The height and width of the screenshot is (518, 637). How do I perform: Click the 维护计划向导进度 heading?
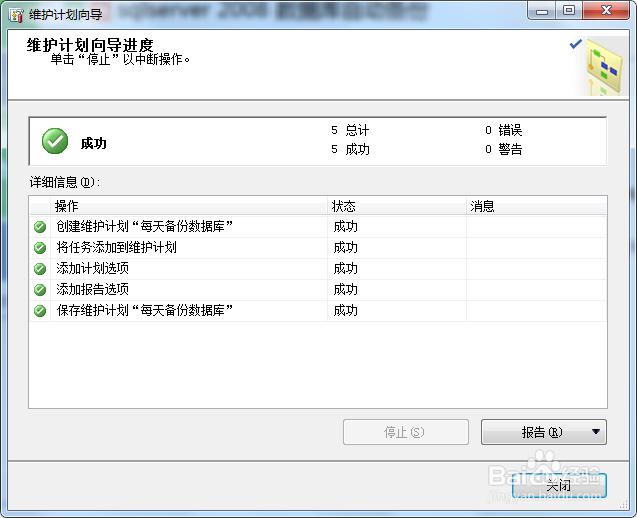click(x=90, y=45)
